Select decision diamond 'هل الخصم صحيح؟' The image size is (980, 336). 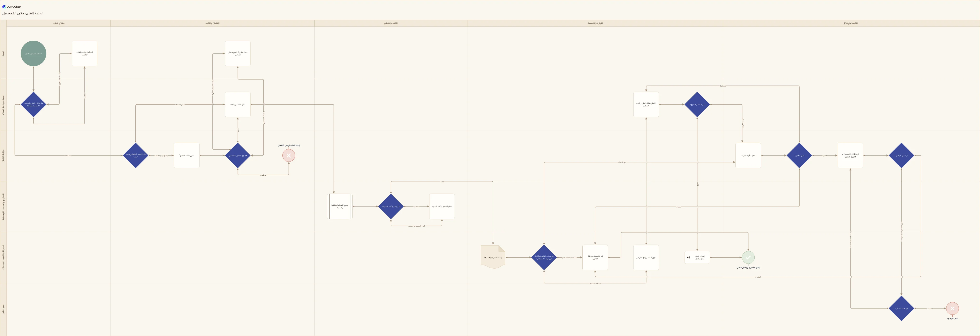697,104
